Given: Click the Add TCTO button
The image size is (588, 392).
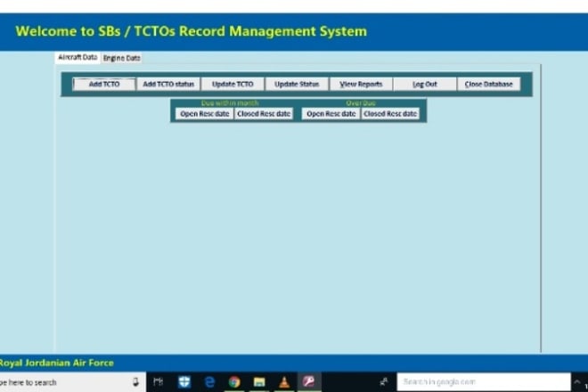Looking at the screenshot, I should pyautogui.click(x=104, y=85).
